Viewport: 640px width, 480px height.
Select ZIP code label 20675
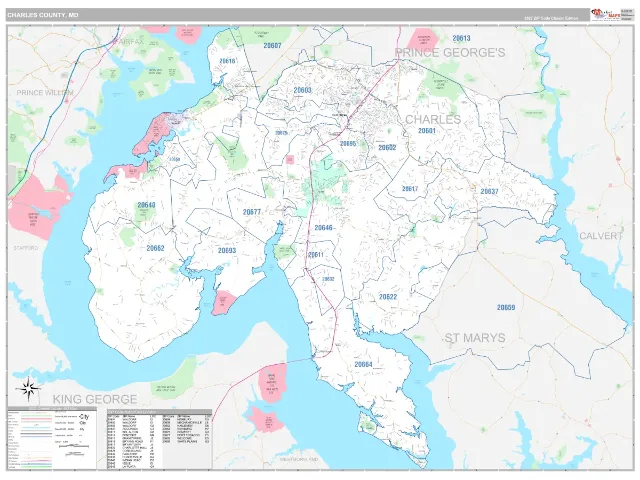pyautogui.click(x=281, y=133)
